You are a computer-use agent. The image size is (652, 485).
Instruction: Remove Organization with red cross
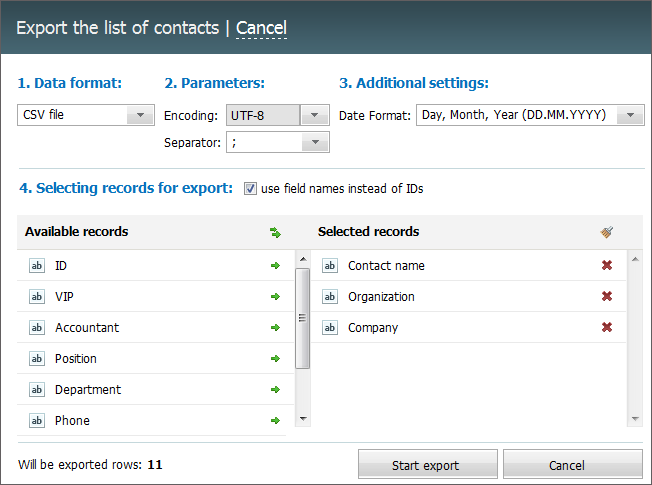(607, 296)
